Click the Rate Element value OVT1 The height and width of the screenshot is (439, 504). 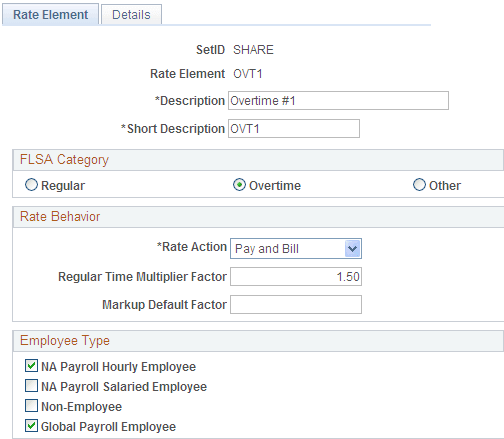[248, 74]
